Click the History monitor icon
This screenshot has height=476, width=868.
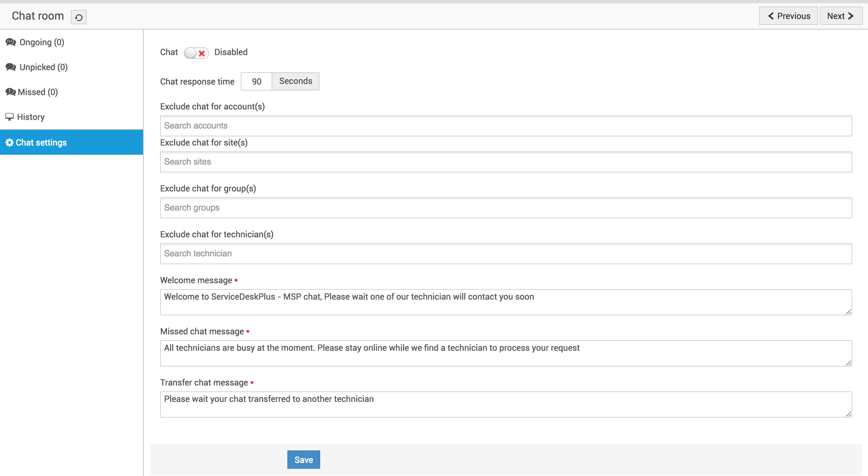coord(10,117)
